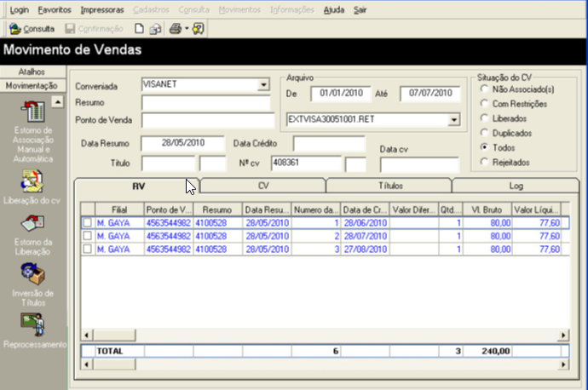Select Todos radio option
The height and width of the screenshot is (390, 588).
[x=484, y=147]
